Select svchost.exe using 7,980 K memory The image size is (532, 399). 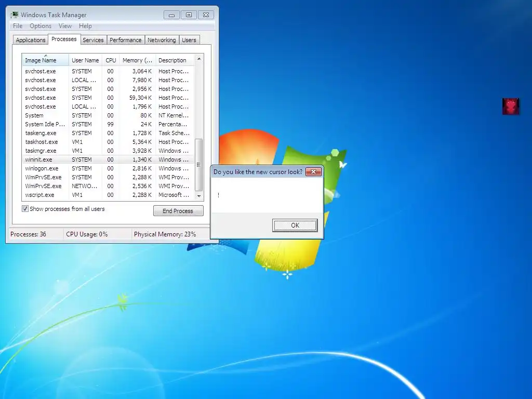click(x=108, y=80)
